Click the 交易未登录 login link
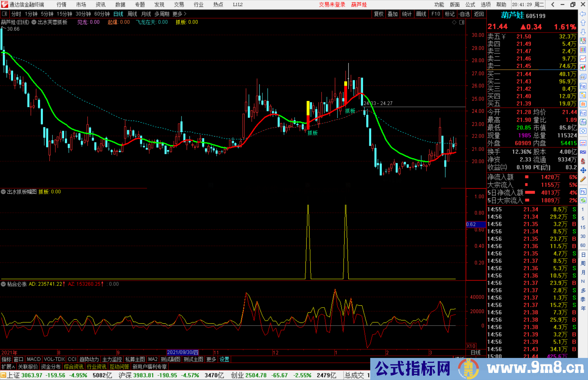The width and height of the screenshot is (588, 380). [332, 5]
